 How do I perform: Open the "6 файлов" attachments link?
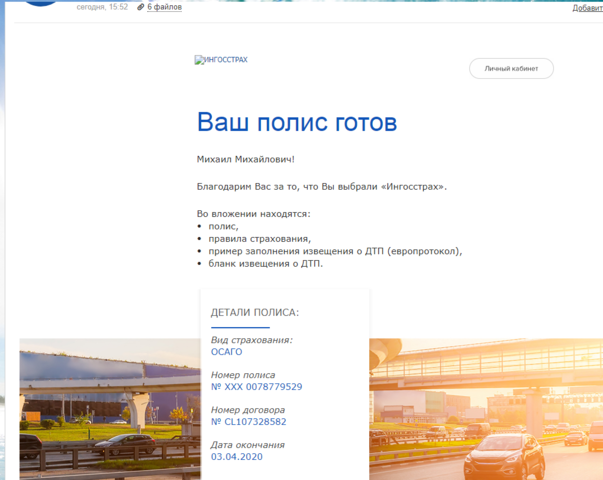pos(163,7)
